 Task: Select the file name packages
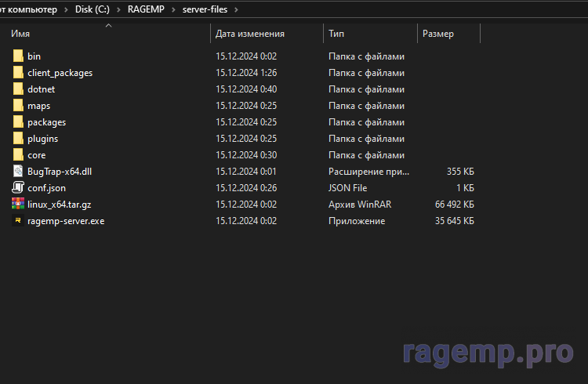[x=46, y=122]
